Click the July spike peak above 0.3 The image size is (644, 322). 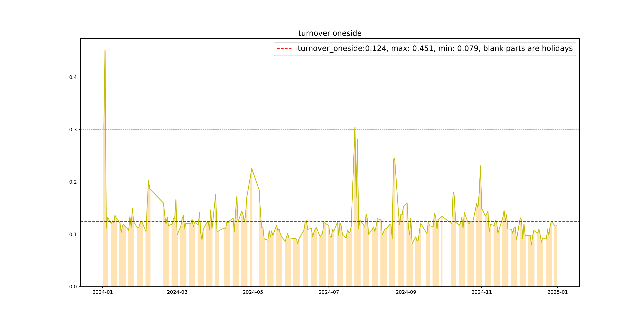(x=355, y=128)
